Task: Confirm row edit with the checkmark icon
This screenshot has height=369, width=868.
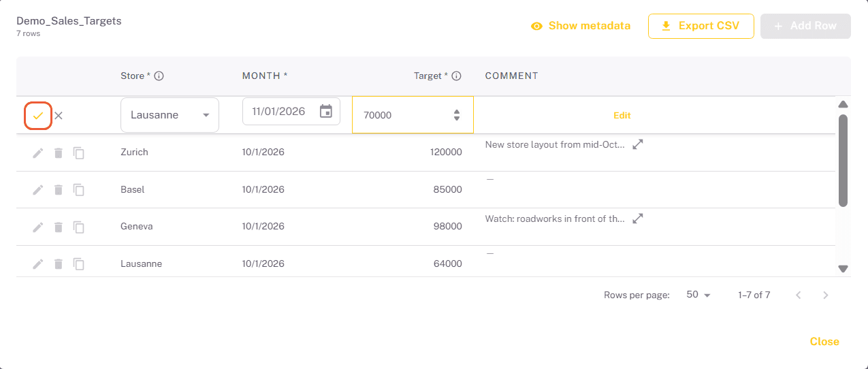Action: (x=38, y=116)
